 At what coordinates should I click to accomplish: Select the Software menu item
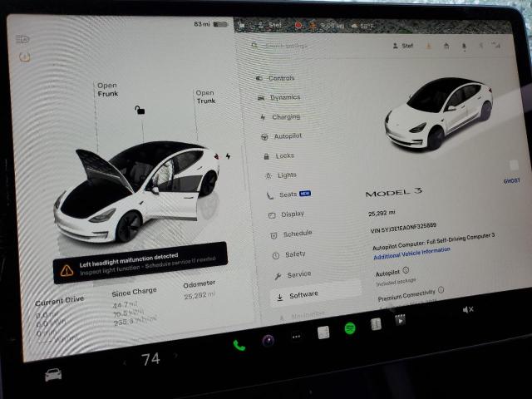click(x=316, y=294)
